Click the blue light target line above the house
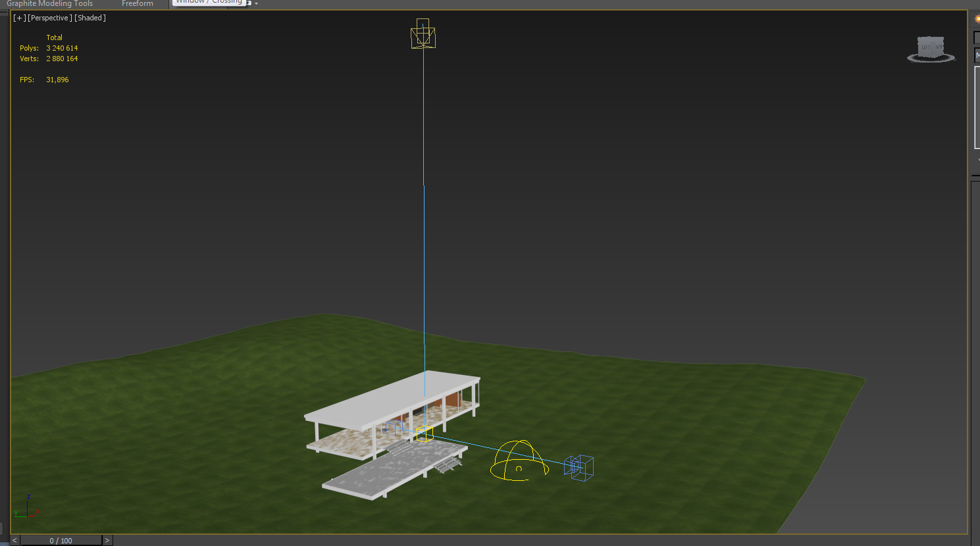 424,264
